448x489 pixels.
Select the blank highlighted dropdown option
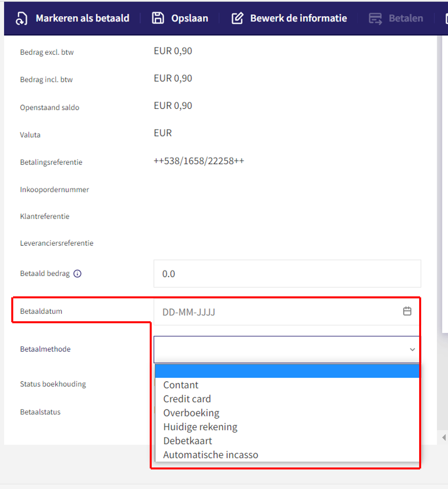[x=287, y=371]
